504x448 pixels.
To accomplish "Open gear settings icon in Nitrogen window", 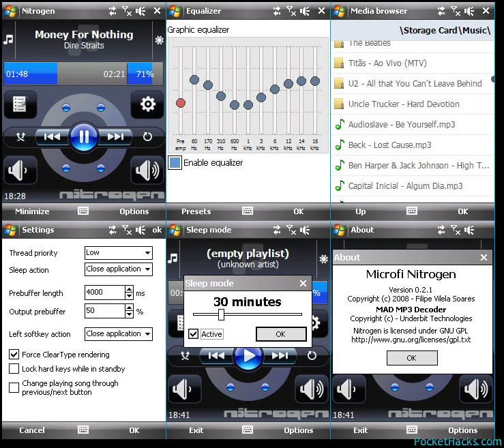I will [x=147, y=104].
